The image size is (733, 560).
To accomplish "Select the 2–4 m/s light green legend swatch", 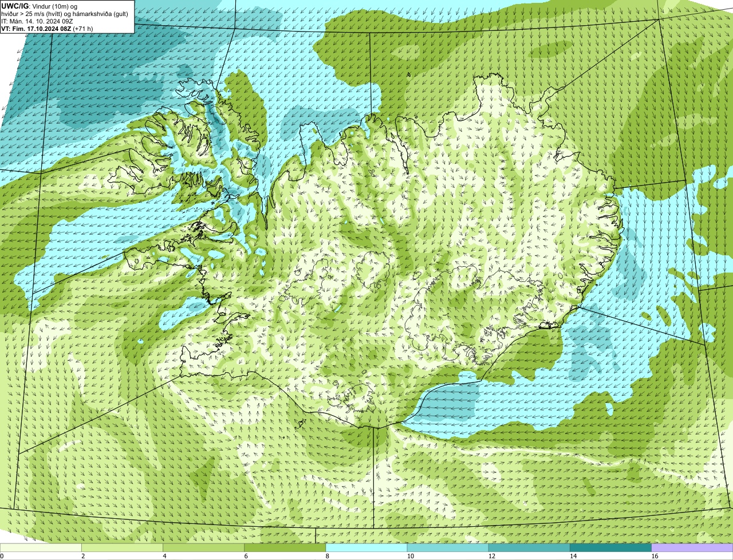I will click(x=123, y=548).
